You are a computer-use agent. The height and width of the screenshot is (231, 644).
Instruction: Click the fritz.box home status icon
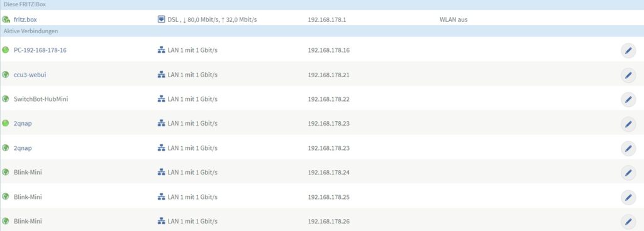[x=6, y=19]
